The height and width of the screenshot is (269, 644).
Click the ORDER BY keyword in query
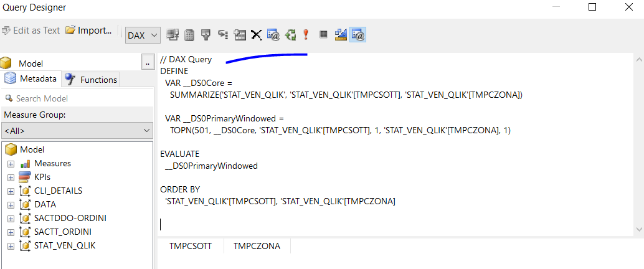pyautogui.click(x=180, y=190)
